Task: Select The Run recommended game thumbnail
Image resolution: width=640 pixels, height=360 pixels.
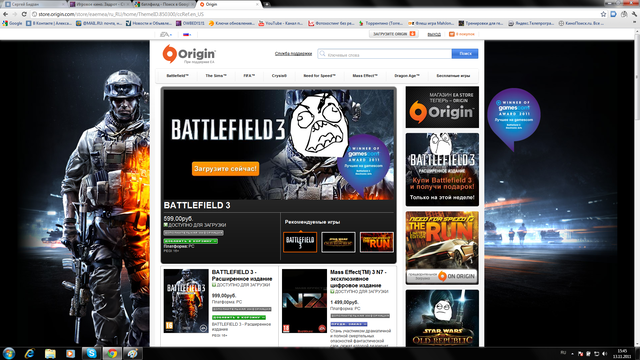Action: coord(377,242)
